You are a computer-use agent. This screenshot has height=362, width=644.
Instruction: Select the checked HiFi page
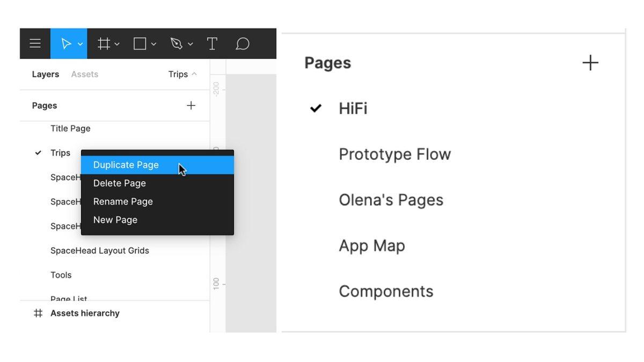click(x=353, y=108)
